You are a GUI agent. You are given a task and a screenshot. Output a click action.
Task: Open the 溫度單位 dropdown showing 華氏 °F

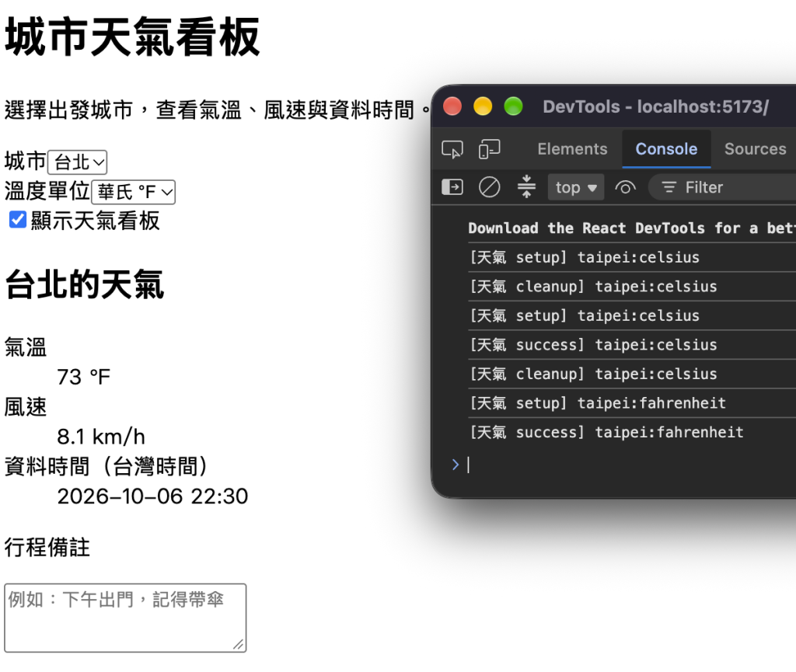[134, 192]
